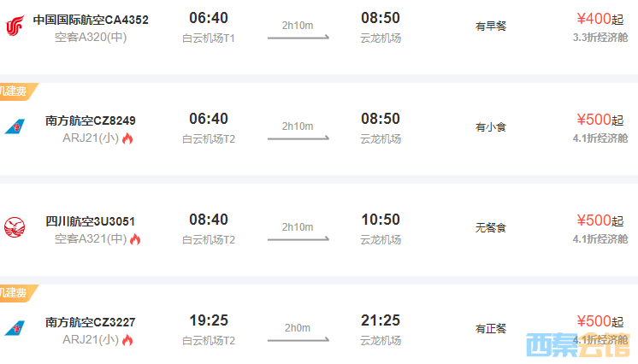Click the Air China red logo icon
638x364 pixels.
[14, 26]
